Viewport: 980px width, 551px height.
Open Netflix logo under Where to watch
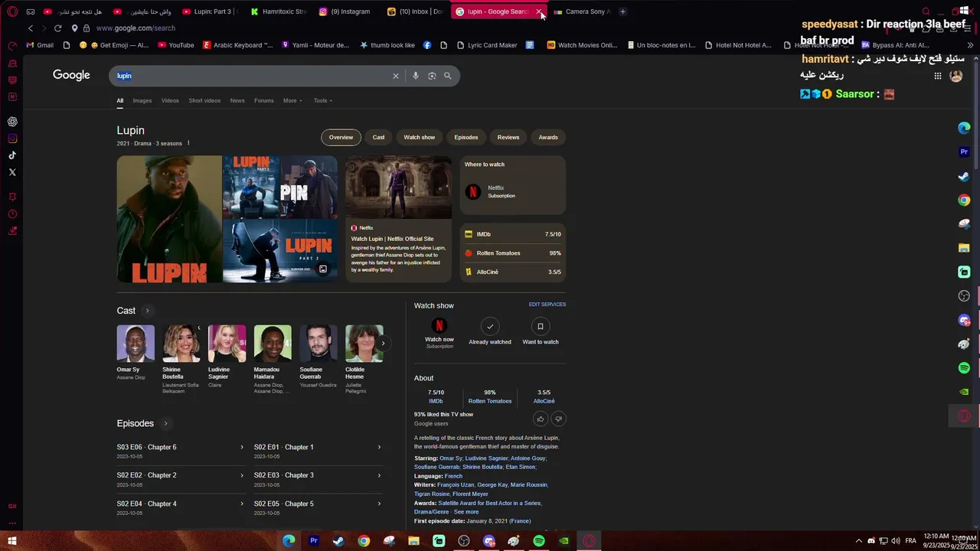(473, 192)
